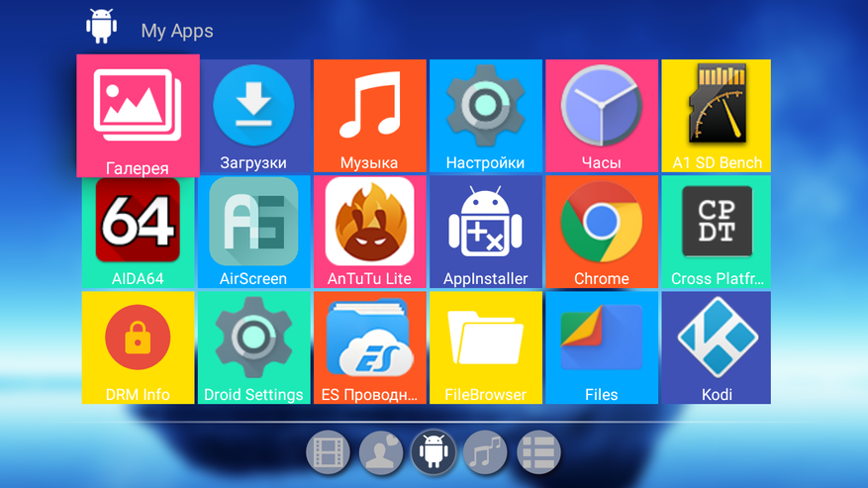Launch the DRM Info app

click(x=138, y=347)
